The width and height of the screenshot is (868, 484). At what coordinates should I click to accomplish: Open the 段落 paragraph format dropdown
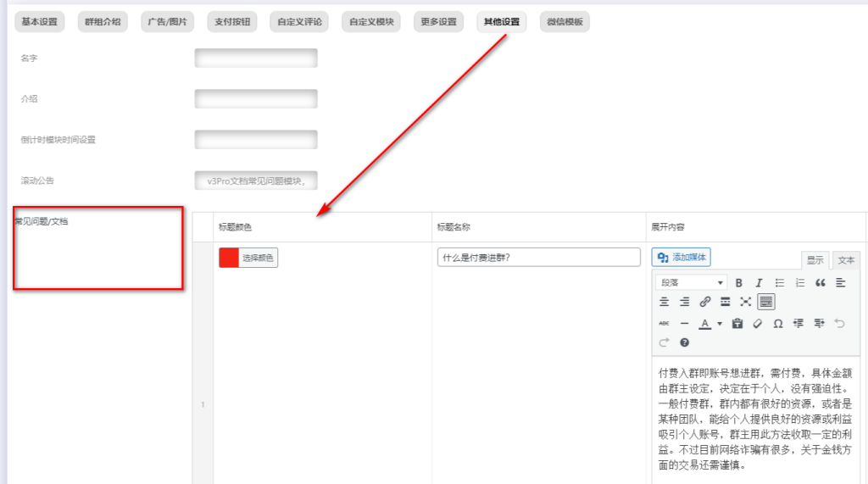click(692, 283)
